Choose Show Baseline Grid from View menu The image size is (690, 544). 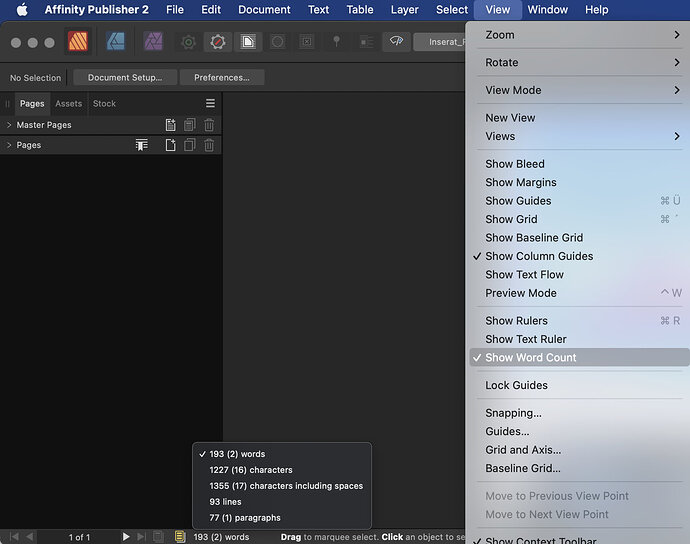pyautogui.click(x=533, y=238)
